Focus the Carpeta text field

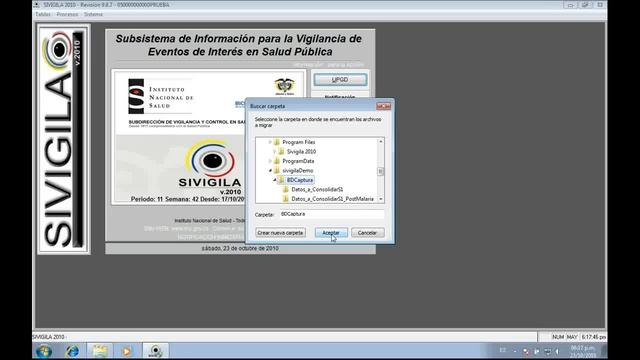(331, 214)
